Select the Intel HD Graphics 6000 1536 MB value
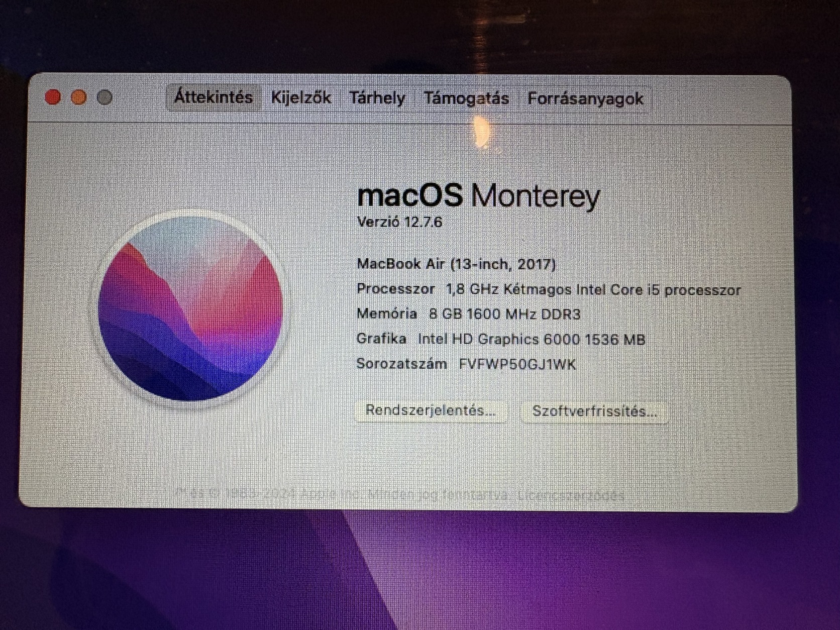This screenshot has width=840, height=630. 532,340
